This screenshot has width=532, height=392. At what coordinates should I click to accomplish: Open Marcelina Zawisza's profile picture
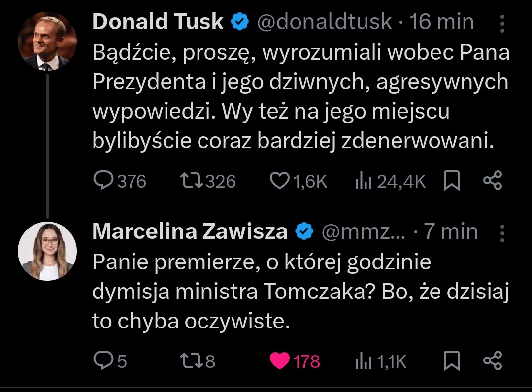pyautogui.click(x=47, y=251)
